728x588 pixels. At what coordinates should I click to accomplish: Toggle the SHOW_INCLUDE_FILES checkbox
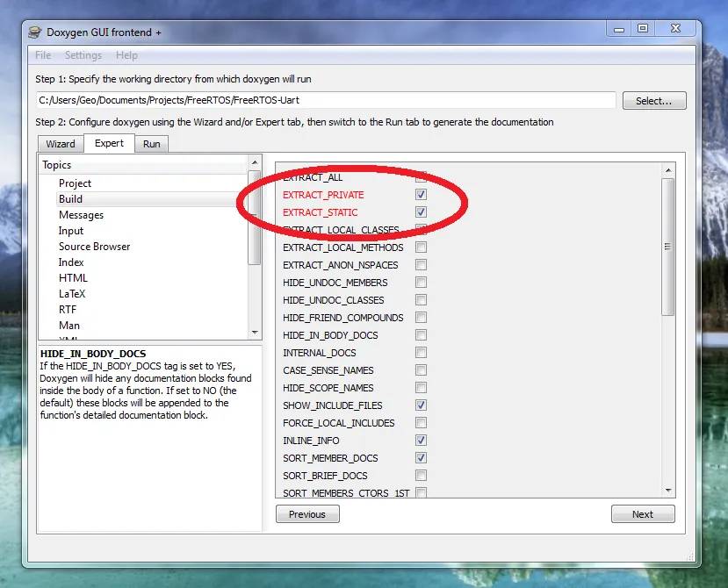[422, 405]
